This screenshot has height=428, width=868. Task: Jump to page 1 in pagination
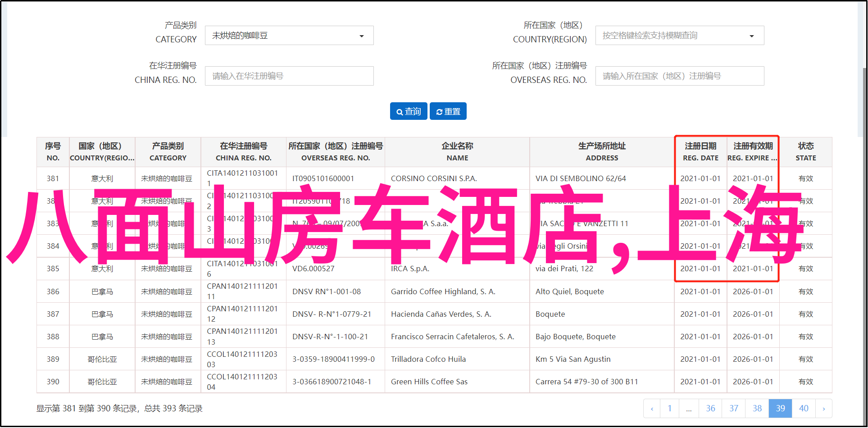tap(670, 409)
